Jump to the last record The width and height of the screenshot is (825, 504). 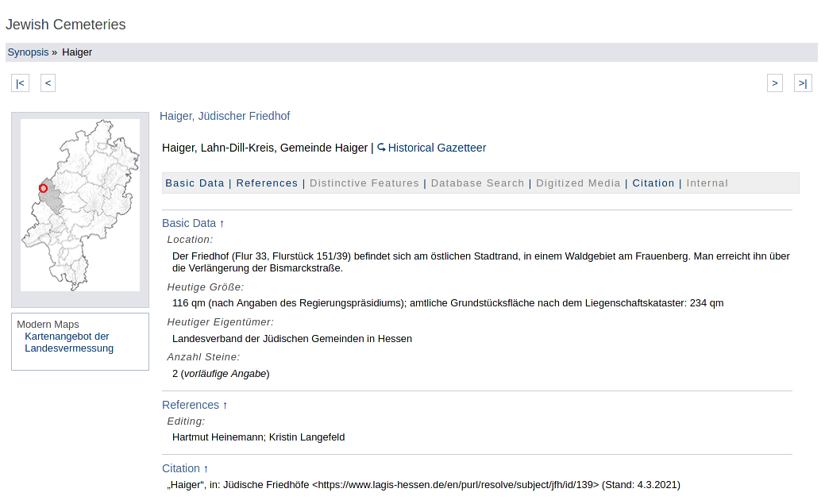click(802, 83)
